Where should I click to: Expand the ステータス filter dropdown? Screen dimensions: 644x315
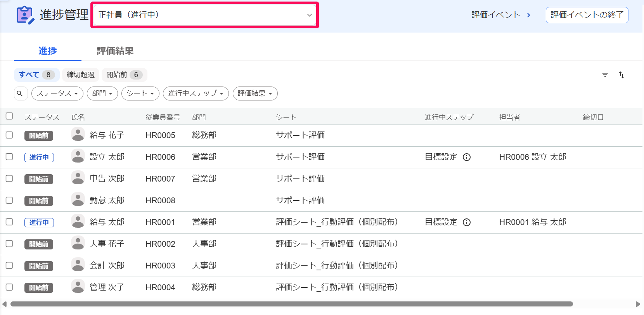tap(57, 93)
